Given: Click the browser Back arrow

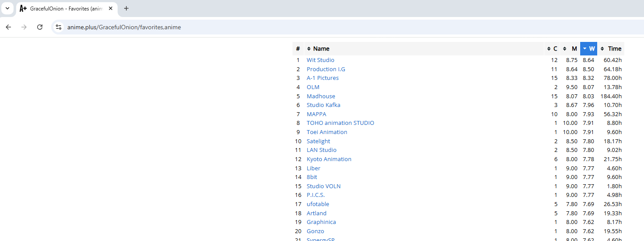Looking at the screenshot, I should [x=8, y=27].
